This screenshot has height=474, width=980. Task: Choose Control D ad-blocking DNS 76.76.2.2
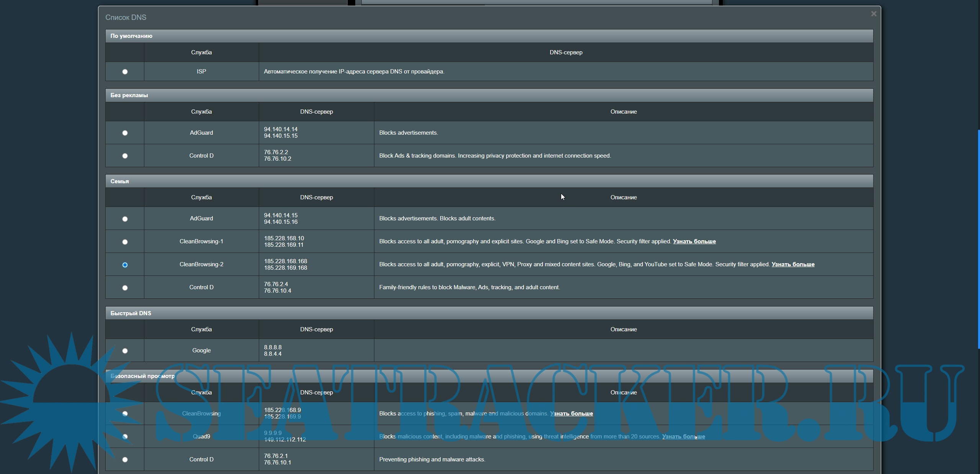tap(125, 156)
